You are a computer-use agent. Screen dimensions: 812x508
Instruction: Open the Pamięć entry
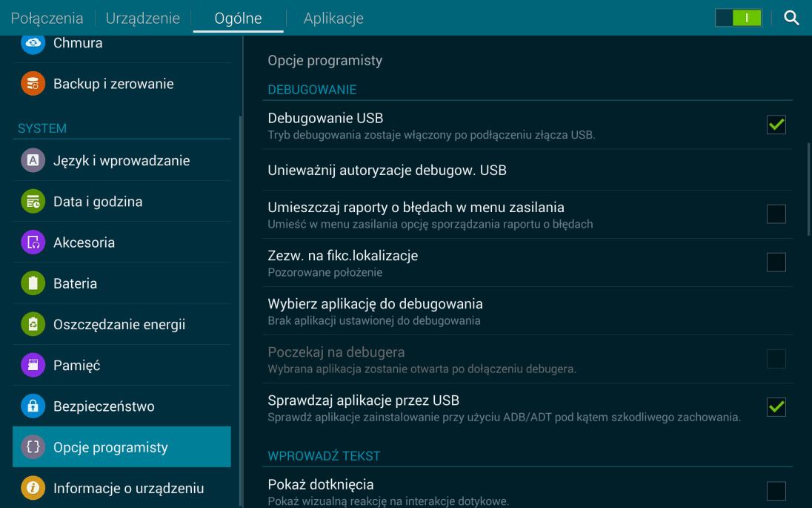122,365
